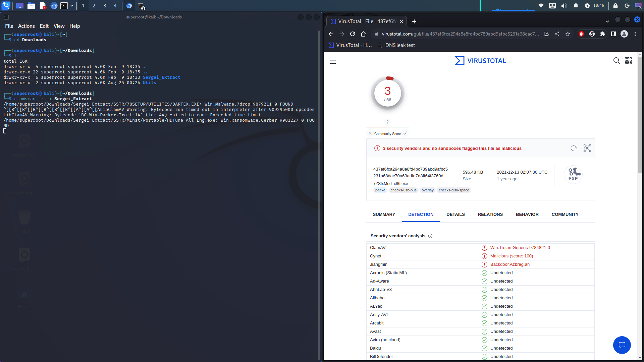
Task: Open terminal launcher dropdown arrow in taskbar
Action: (x=72, y=6)
